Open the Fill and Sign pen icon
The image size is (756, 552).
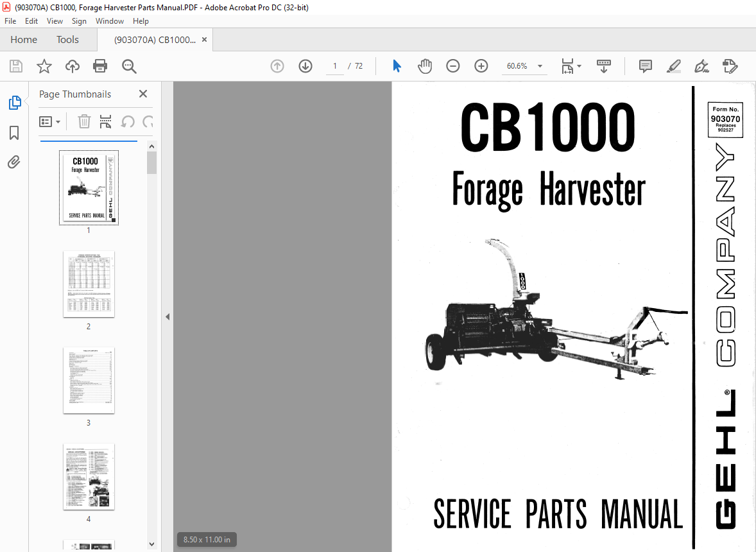tap(701, 66)
